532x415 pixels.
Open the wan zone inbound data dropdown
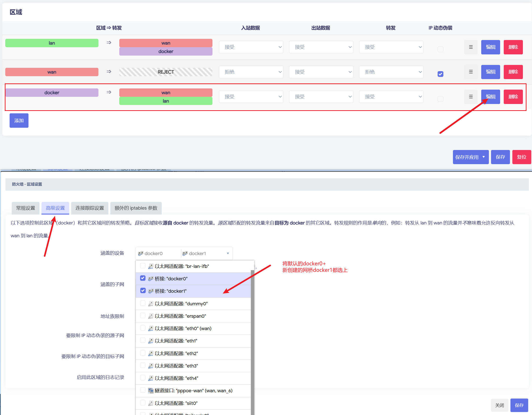click(x=251, y=72)
